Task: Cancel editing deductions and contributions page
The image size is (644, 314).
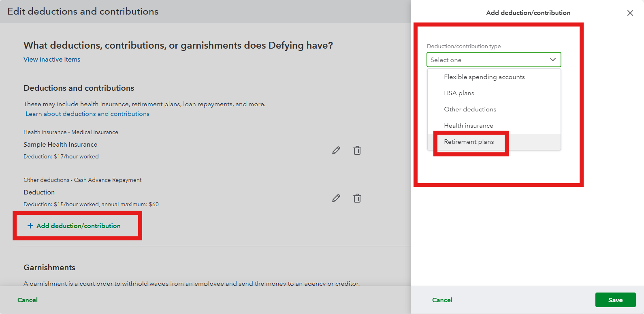Action: coord(28,300)
